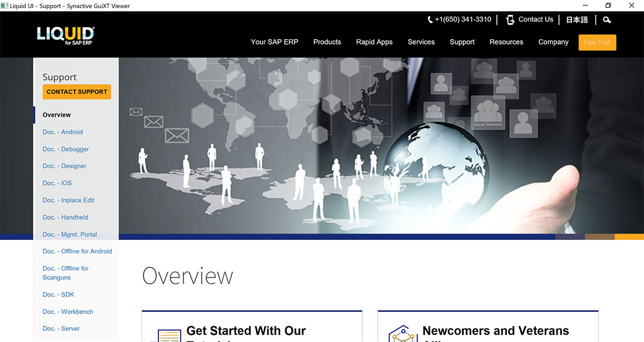Expand the Your SAP ERP menu
Viewport: 644px width, 342px height.
tap(274, 42)
